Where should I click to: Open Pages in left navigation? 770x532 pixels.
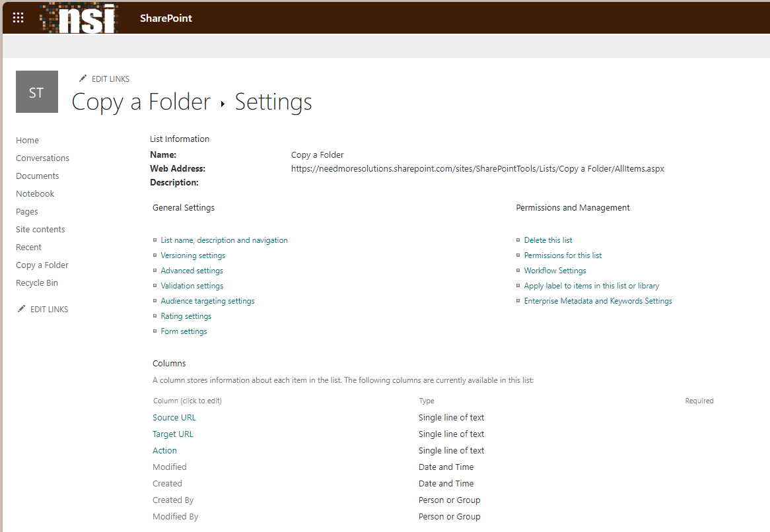pyautogui.click(x=26, y=211)
